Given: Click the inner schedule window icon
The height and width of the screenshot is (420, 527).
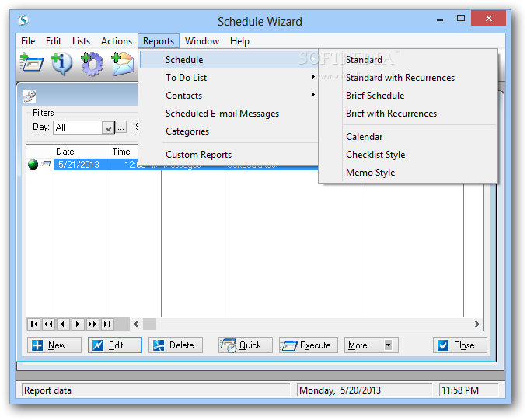Looking at the screenshot, I should point(30,96).
